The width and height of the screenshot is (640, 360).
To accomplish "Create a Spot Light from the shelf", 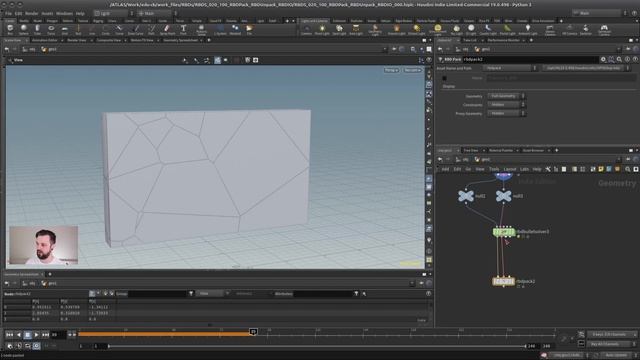I will click(339, 29).
